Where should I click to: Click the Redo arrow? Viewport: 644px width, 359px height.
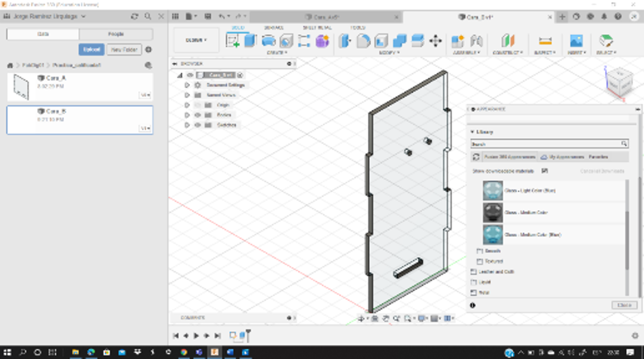tap(238, 16)
